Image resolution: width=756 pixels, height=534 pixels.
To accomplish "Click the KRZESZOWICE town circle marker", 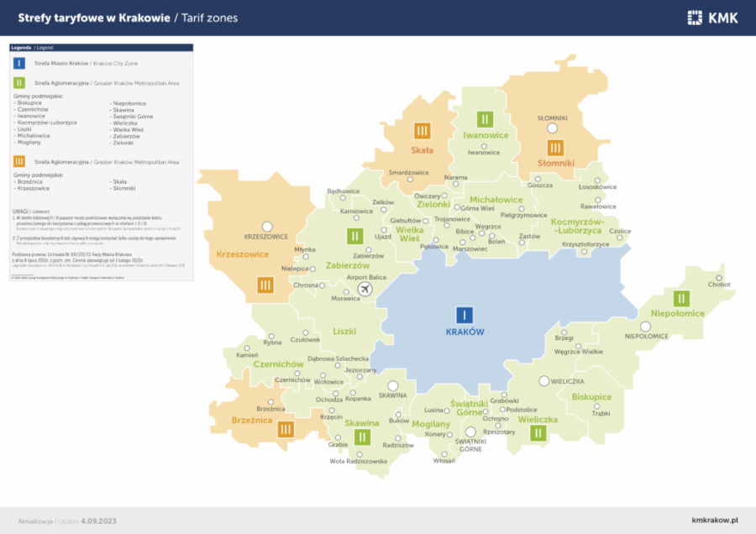I will pos(267,226).
